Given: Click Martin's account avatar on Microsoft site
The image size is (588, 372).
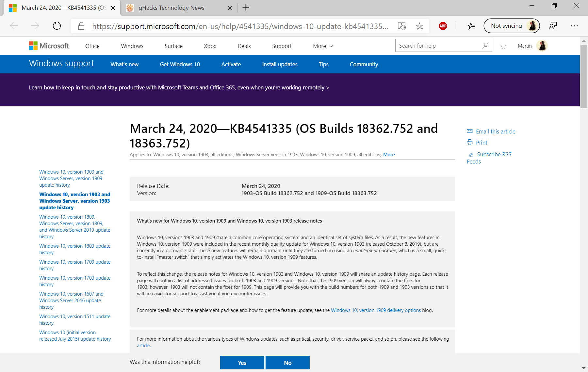Looking at the screenshot, I should coord(542,46).
